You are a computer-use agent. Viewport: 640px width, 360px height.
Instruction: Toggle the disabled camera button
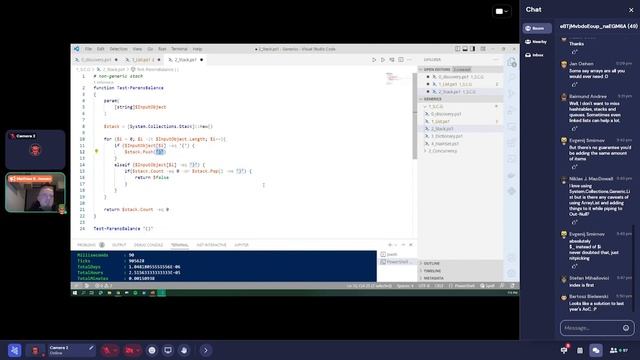pyautogui.click(x=130, y=350)
